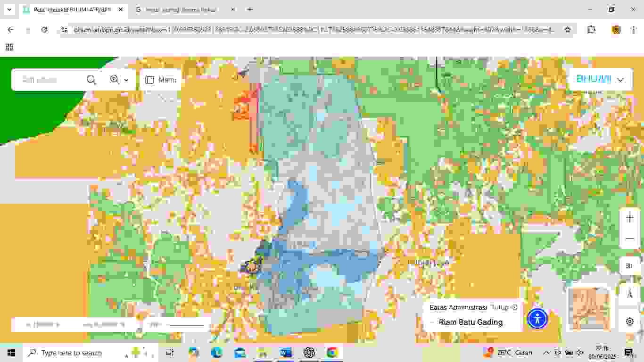Bookmark this page with the star icon
Viewport: 644px width, 362px height.
(568, 30)
